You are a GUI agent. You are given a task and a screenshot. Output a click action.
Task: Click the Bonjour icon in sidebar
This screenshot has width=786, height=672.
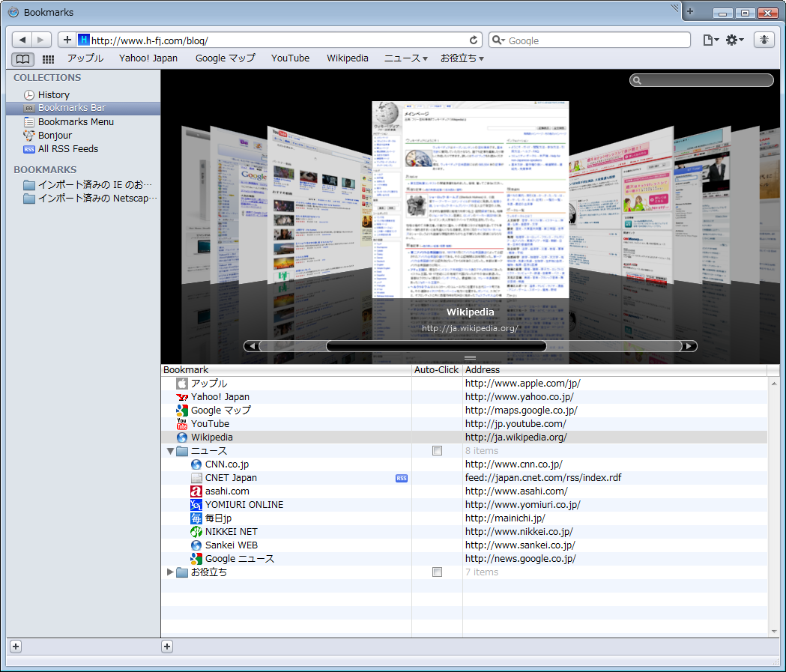[29, 136]
